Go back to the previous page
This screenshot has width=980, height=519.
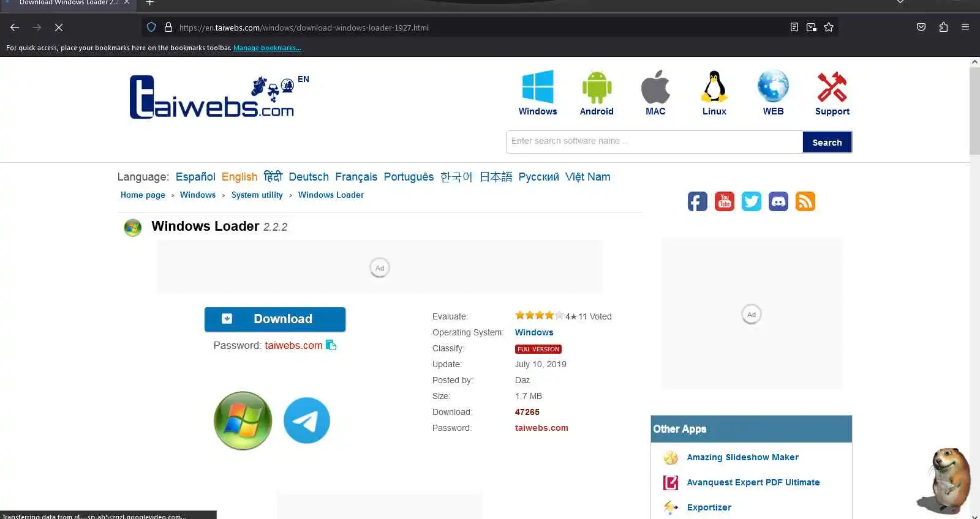click(x=15, y=28)
